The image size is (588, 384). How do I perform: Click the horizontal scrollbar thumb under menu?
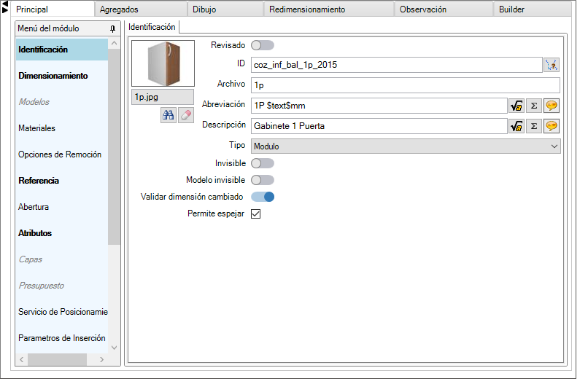click(58, 360)
